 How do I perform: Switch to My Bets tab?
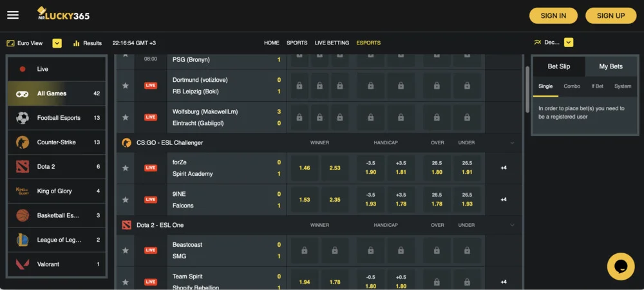[x=611, y=66]
